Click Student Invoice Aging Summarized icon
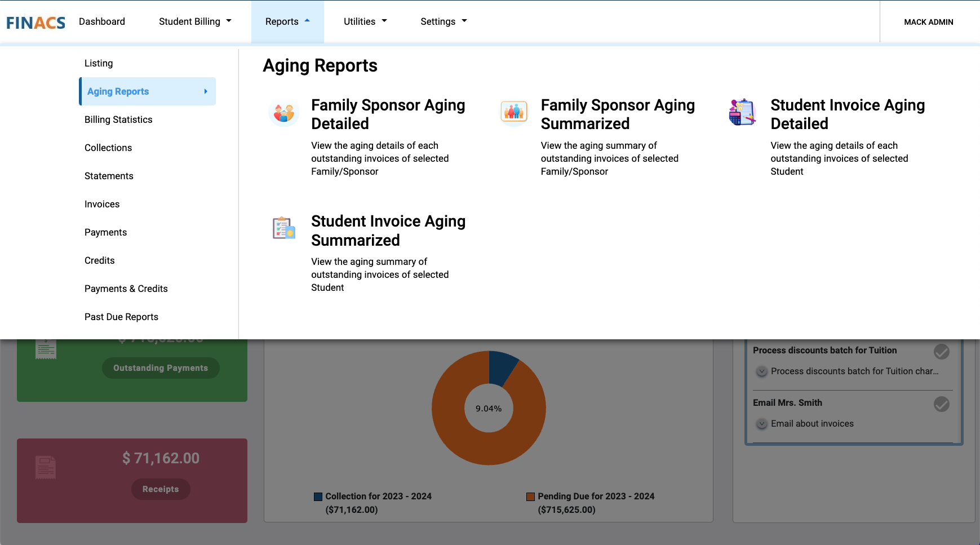 point(284,228)
